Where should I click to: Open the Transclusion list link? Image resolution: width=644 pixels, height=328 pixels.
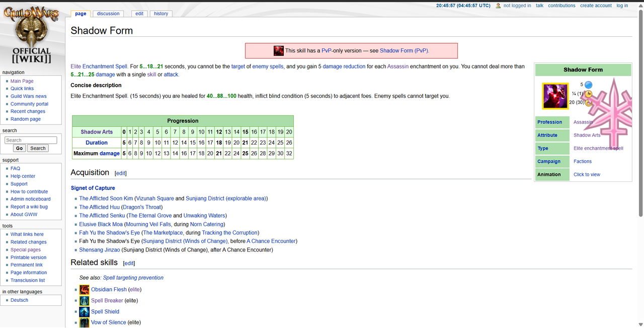click(x=28, y=280)
